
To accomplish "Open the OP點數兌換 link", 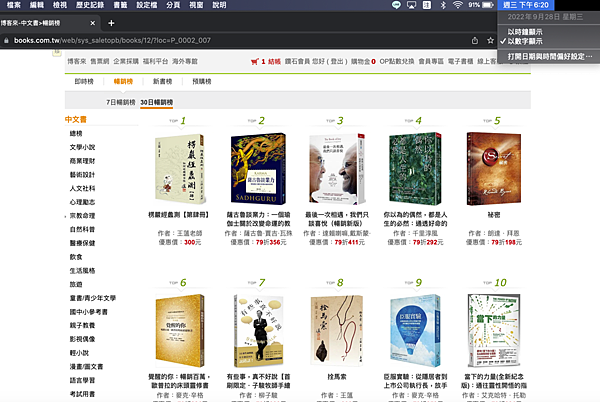I will click(x=397, y=61).
